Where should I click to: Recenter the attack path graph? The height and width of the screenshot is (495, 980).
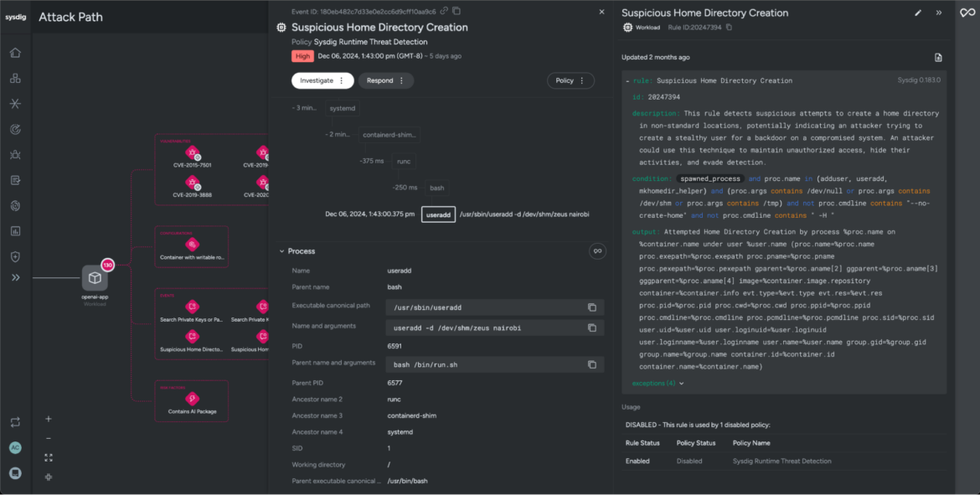[x=49, y=477]
